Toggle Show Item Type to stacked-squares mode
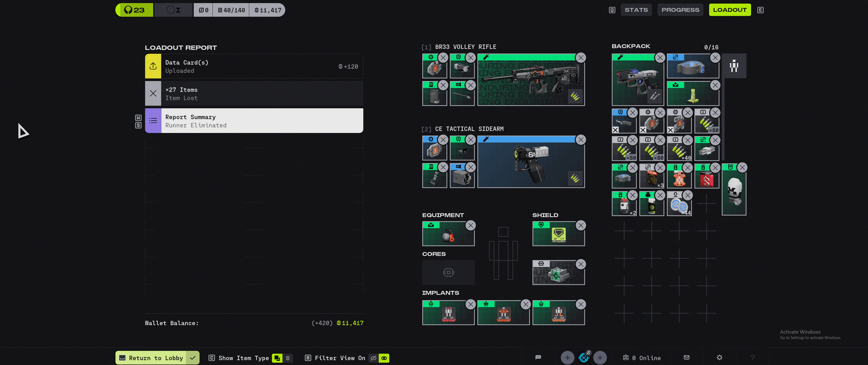 coord(277,358)
